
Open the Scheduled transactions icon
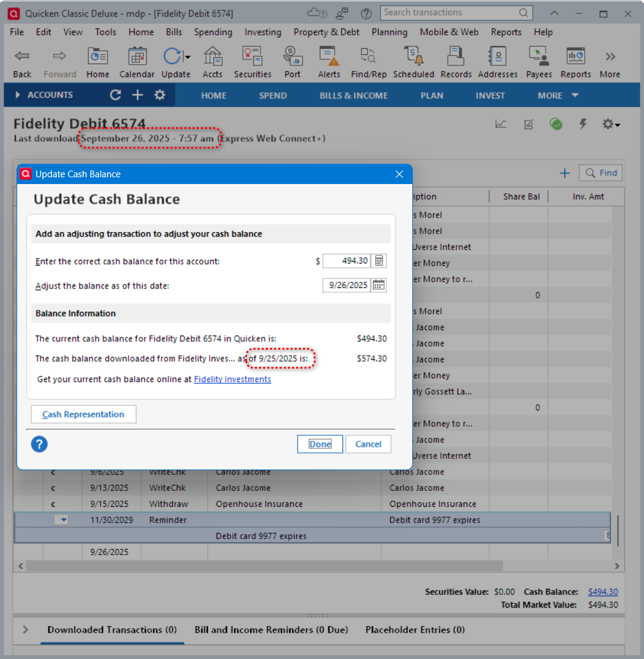pyautogui.click(x=413, y=56)
